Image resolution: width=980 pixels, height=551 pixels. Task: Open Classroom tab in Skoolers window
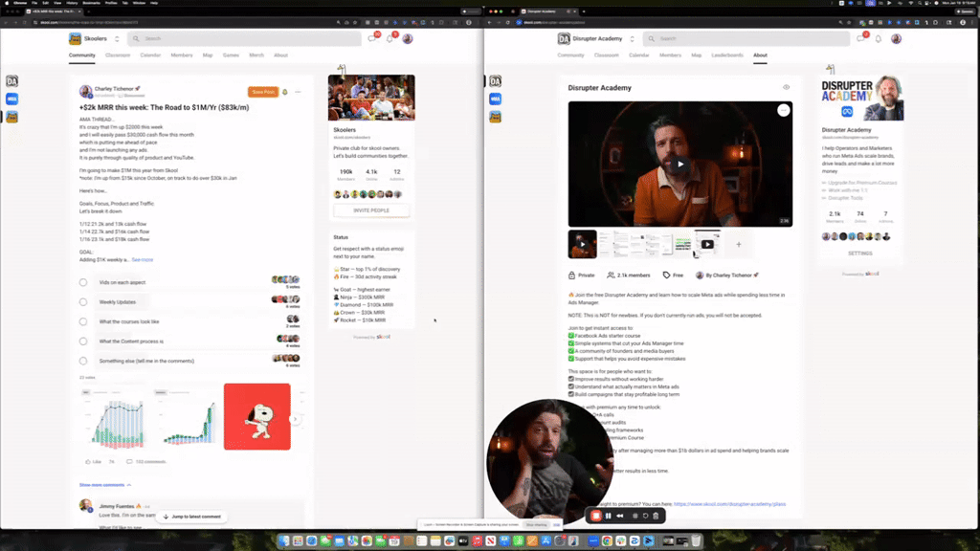tap(118, 55)
